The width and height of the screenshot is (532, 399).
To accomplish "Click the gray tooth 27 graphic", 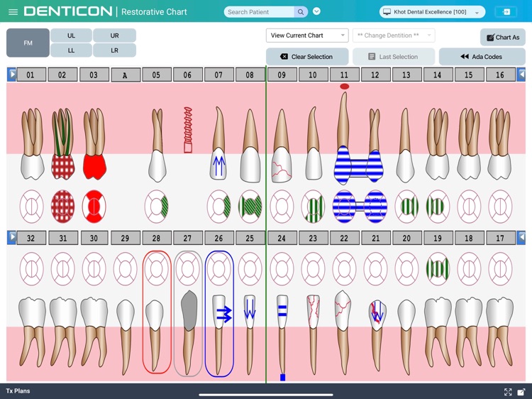I will tap(189, 333).
